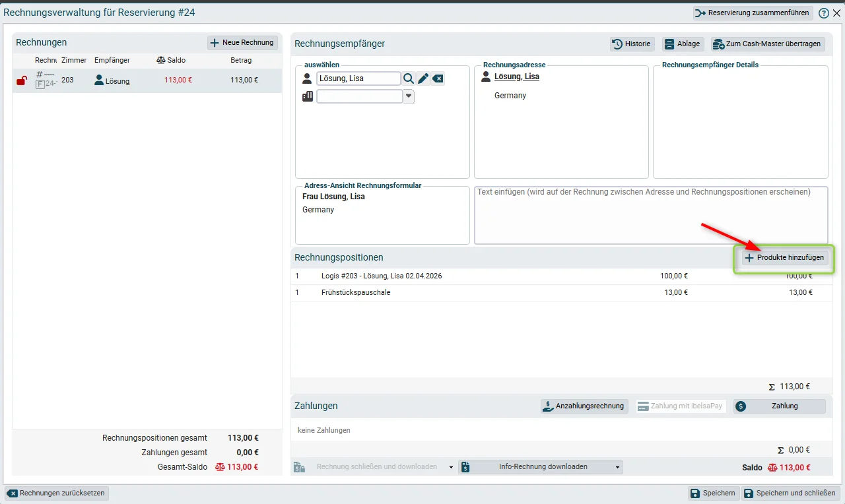Select the room 203 invoice row
Viewport: 845px width, 504px height.
click(147, 80)
